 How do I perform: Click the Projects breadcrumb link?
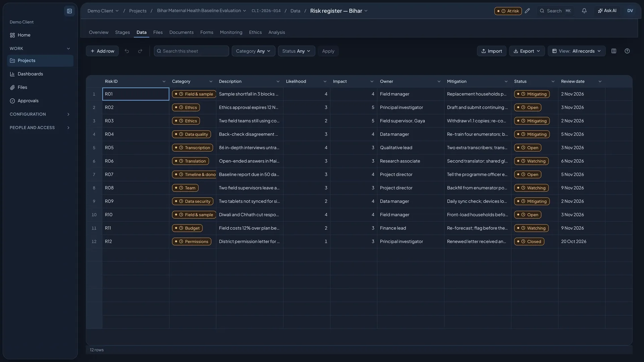138,11
